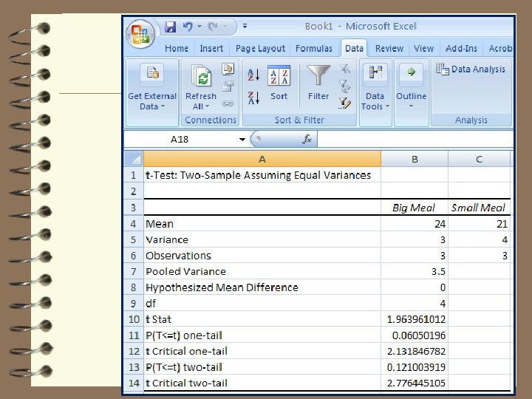Sort A to Z ascending
This screenshot has width=532, height=399.
tap(253, 75)
